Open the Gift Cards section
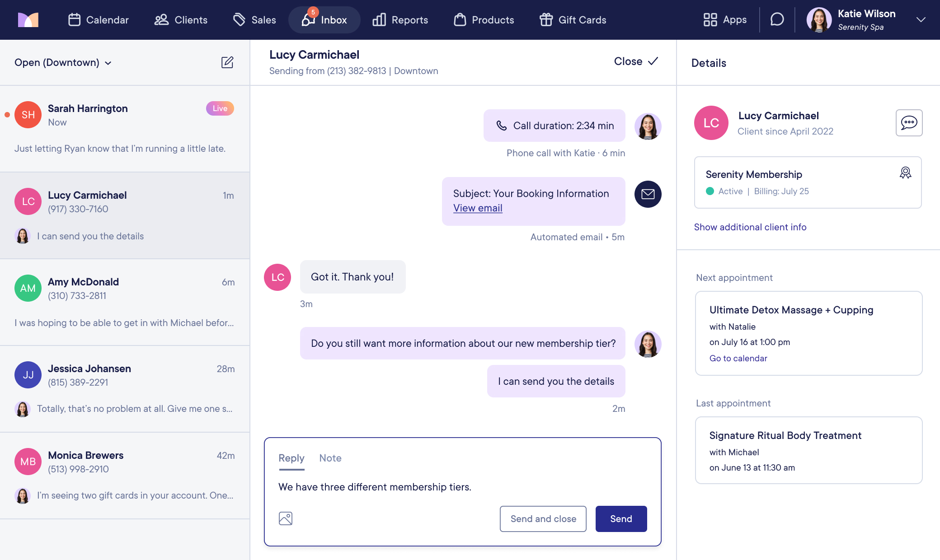This screenshot has width=940, height=560. (573, 20)
